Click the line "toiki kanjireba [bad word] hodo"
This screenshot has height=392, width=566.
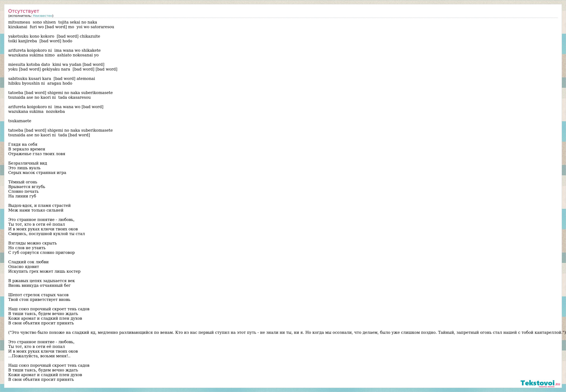pos(40,41)
